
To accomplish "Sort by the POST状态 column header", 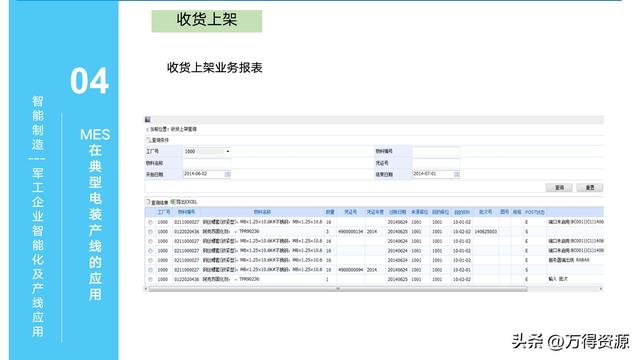I will click(x=535, y=212).
